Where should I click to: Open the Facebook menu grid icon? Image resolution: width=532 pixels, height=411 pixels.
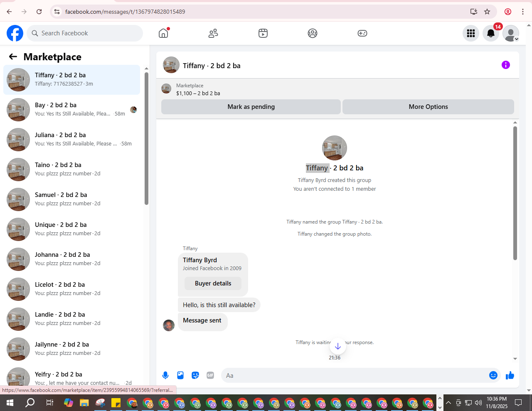pos(471,33)
